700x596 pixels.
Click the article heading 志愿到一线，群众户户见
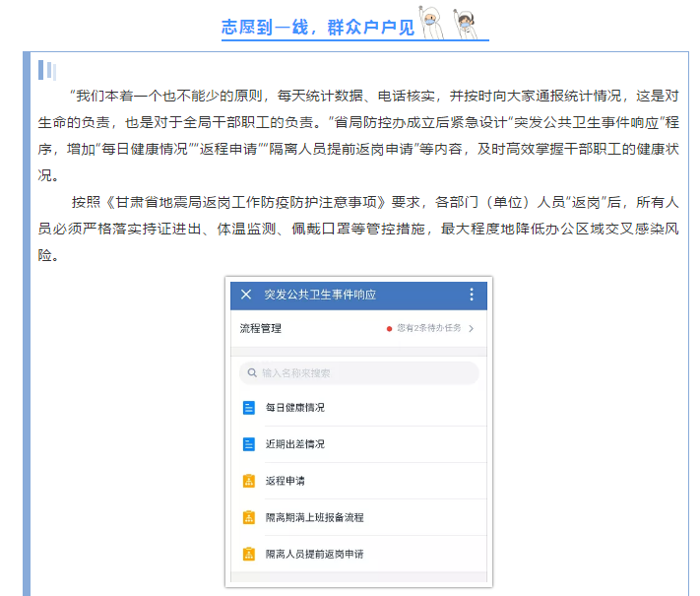318,28
